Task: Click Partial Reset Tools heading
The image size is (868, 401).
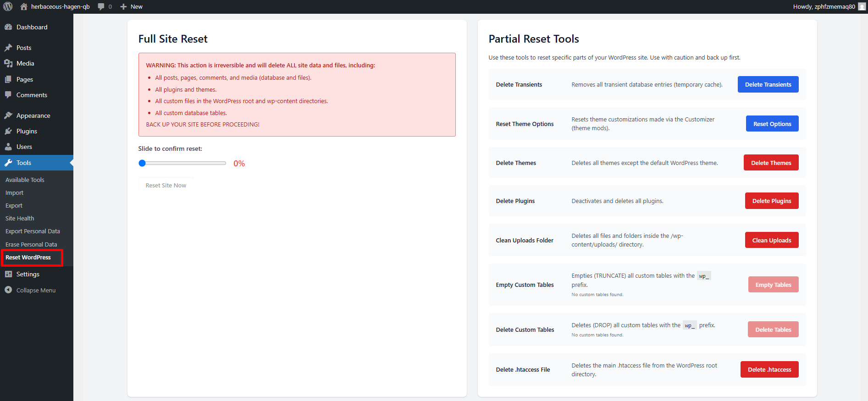Action: click(534, 39)
